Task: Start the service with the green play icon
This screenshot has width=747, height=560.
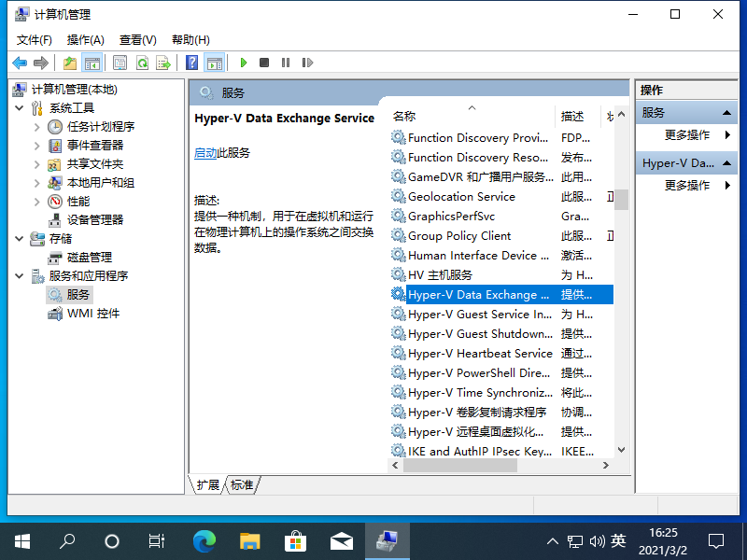Action: tap(244, 63)
